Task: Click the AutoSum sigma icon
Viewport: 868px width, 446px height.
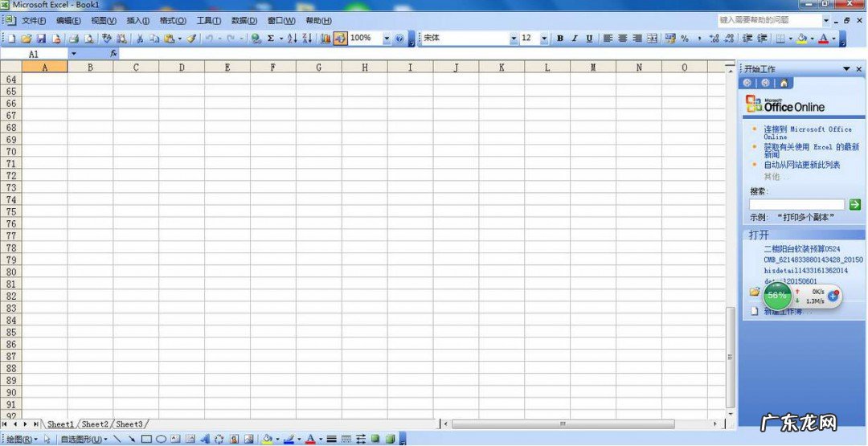Action: (x=271, y=39)
